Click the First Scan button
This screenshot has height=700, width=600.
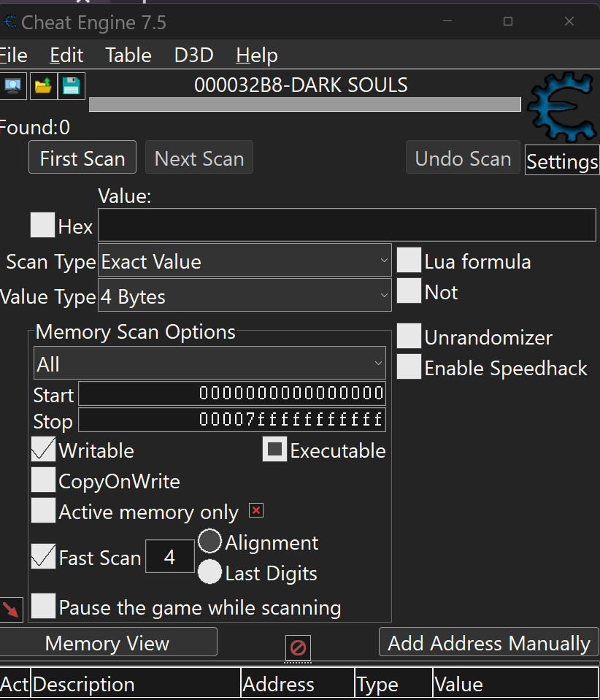pos(82,157)
